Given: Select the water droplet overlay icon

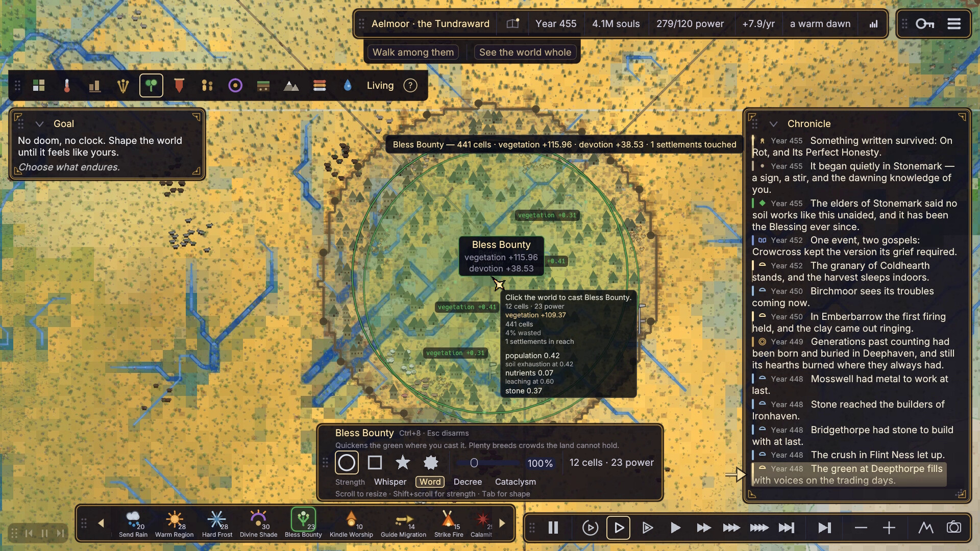Looking at the screenshot, I should coord(348,86).
